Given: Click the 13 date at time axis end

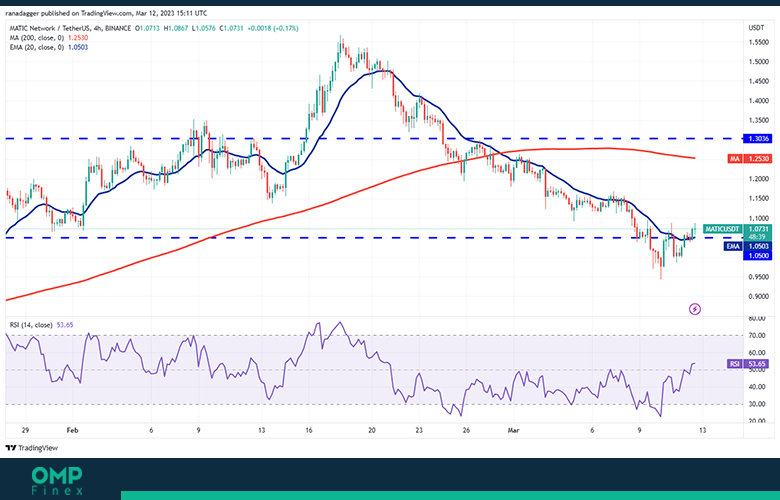Looking at the screenshot, I should click(x=702, y=430).
